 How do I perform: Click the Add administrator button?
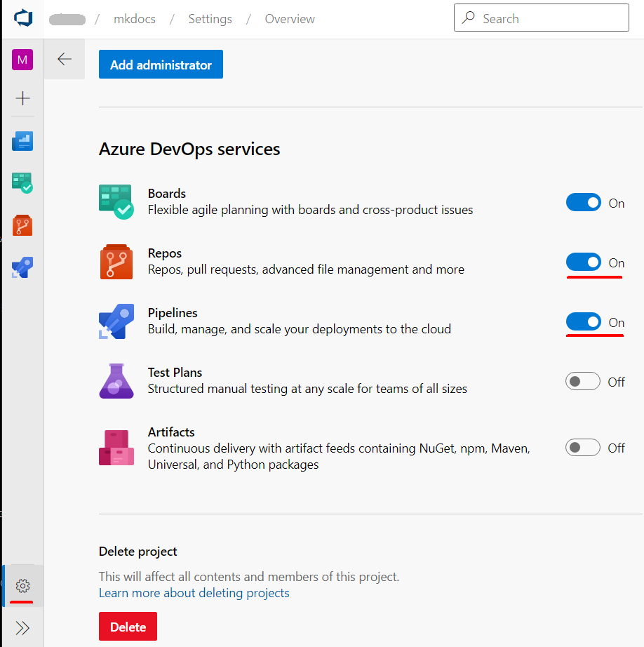pos(161,65)
